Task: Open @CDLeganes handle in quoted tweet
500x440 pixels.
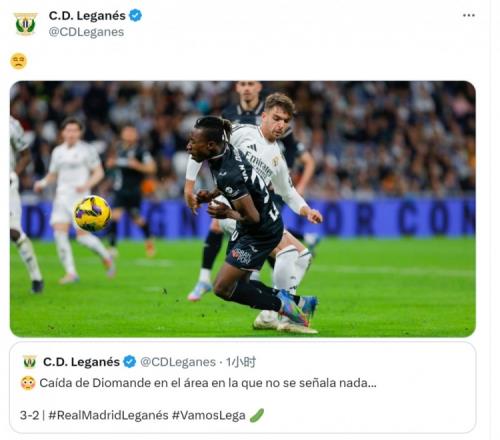Action: tap(178, 362)
